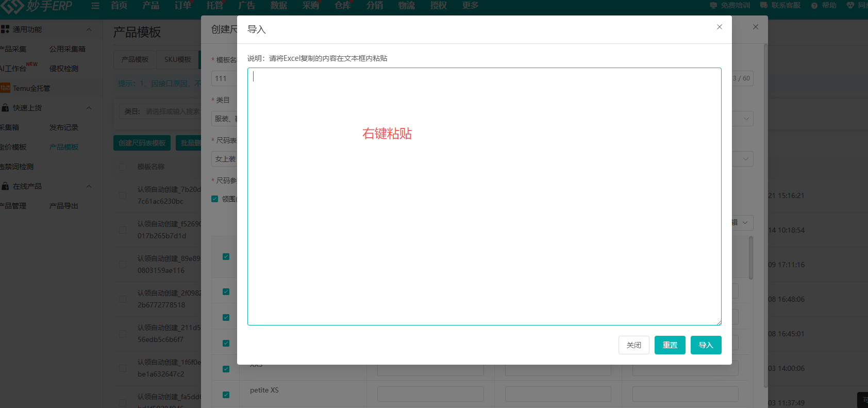
Task: Open the 更多 top menu
Action: click(x=471, y=6)
